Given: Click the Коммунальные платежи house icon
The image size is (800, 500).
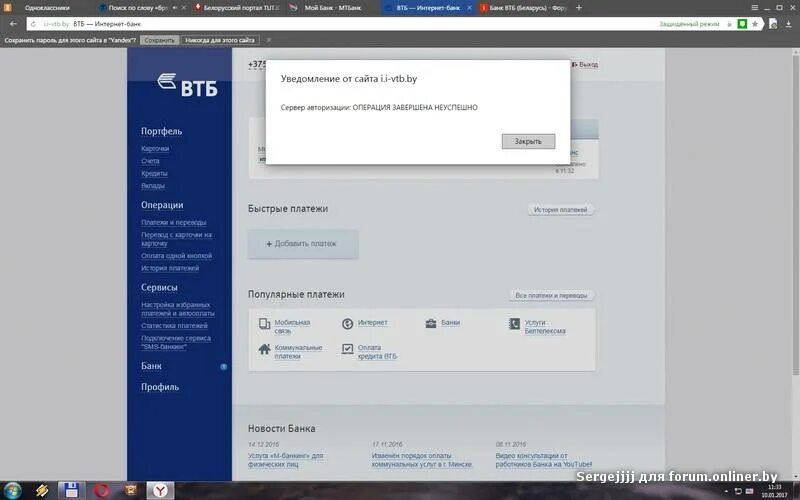Looking at the screenshot, I should click(264, 349).
